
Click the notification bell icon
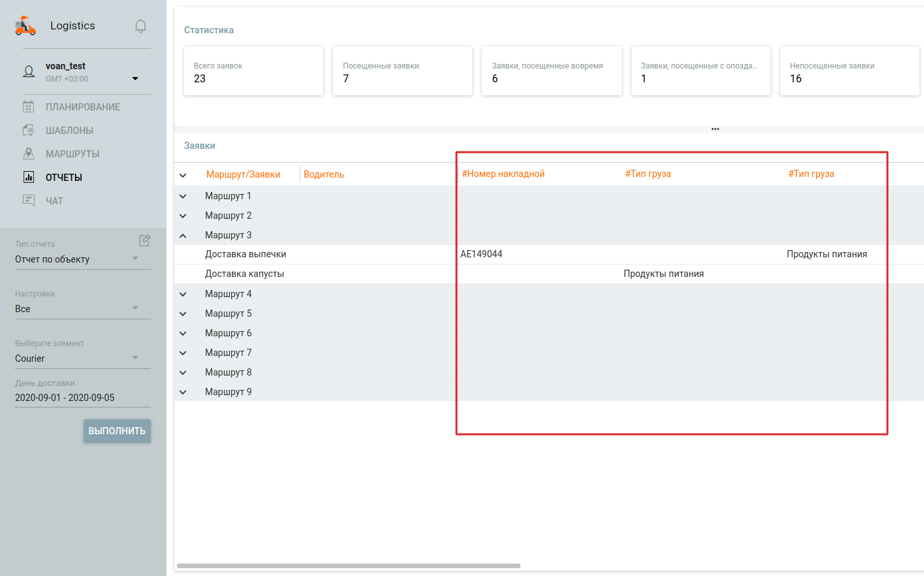click(140, 26)
